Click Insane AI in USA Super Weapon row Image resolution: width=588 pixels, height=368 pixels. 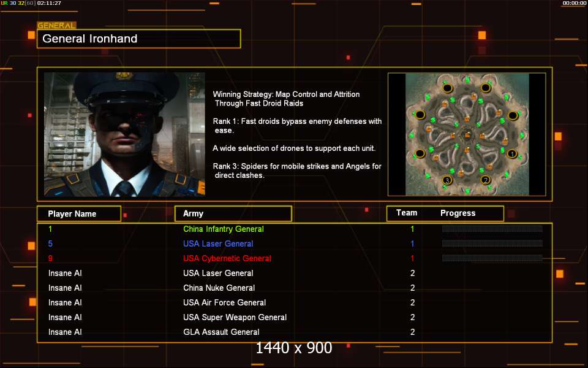(65, 317)
